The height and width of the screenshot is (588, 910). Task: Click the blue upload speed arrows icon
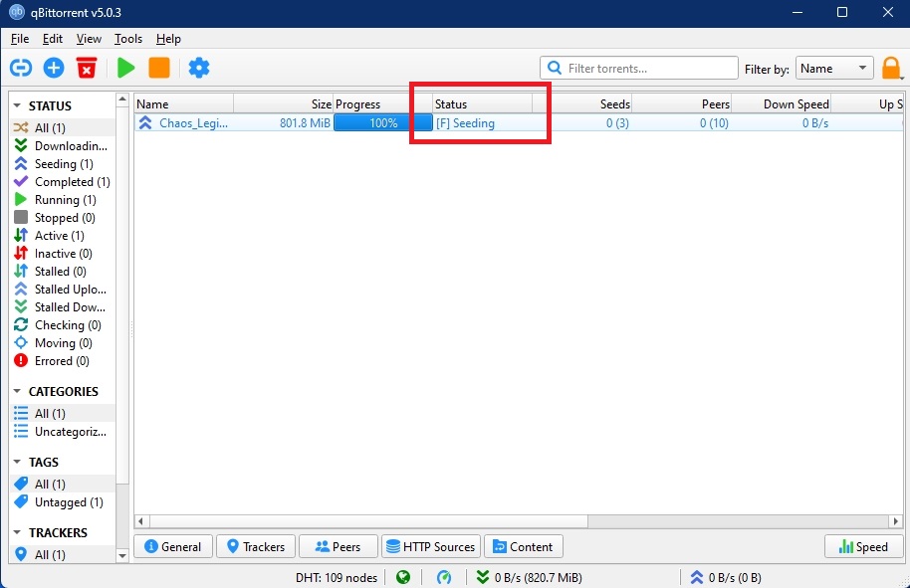[696, 577]
